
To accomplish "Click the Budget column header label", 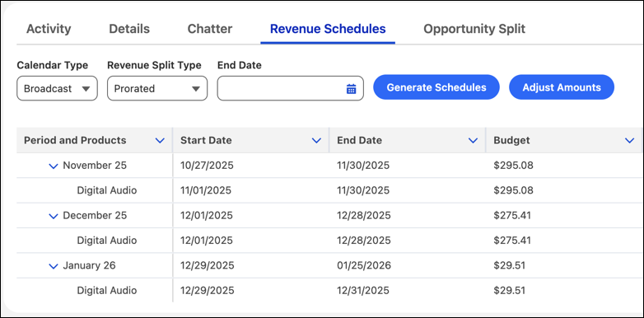I will point(511,141).
